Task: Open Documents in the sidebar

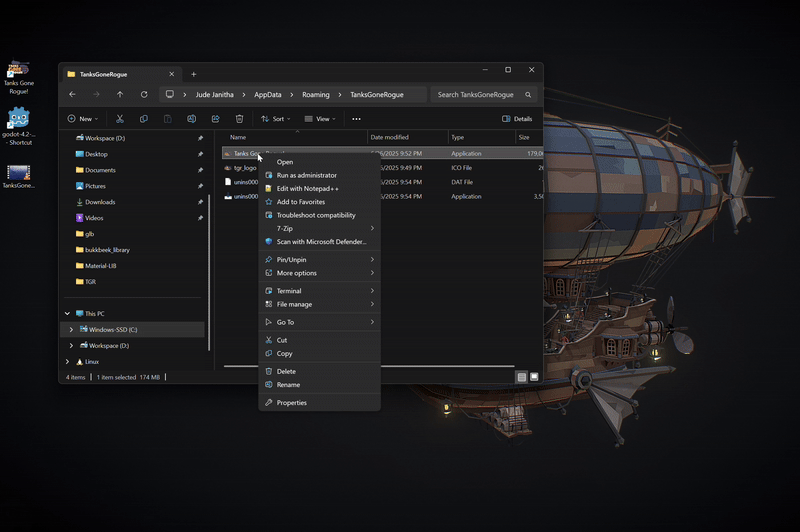Action: tap(100, 170)
